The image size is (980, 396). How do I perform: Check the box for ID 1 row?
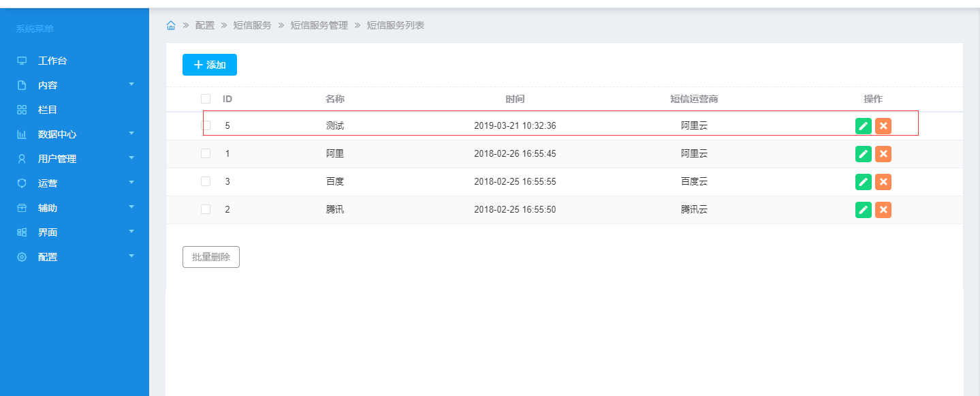(x=206, y=153)
